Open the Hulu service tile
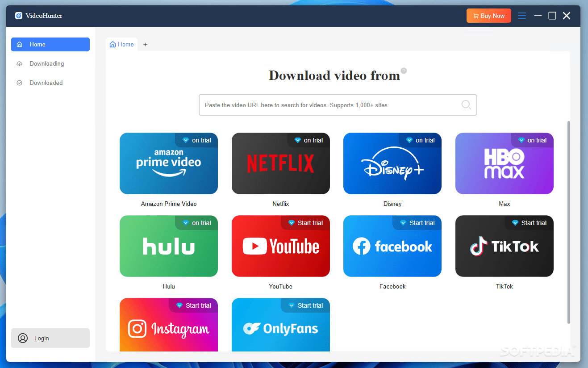 click(169, 246)
